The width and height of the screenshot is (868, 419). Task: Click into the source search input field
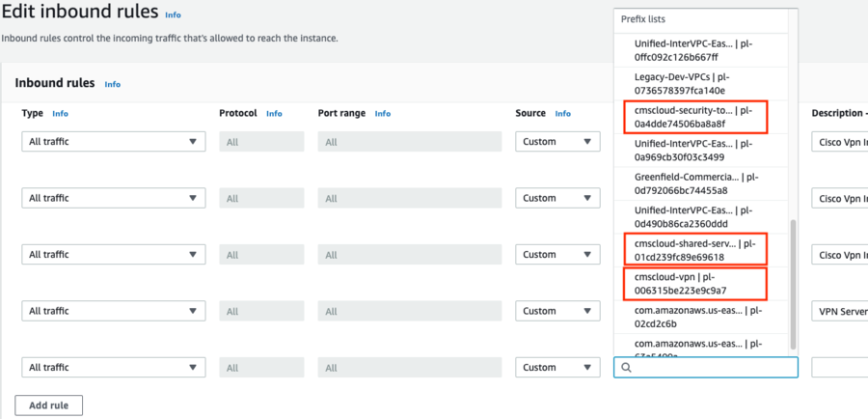(706, 368)
